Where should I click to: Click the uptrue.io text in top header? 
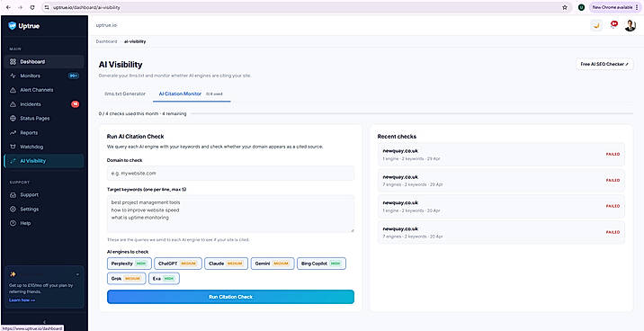point(106,25)
